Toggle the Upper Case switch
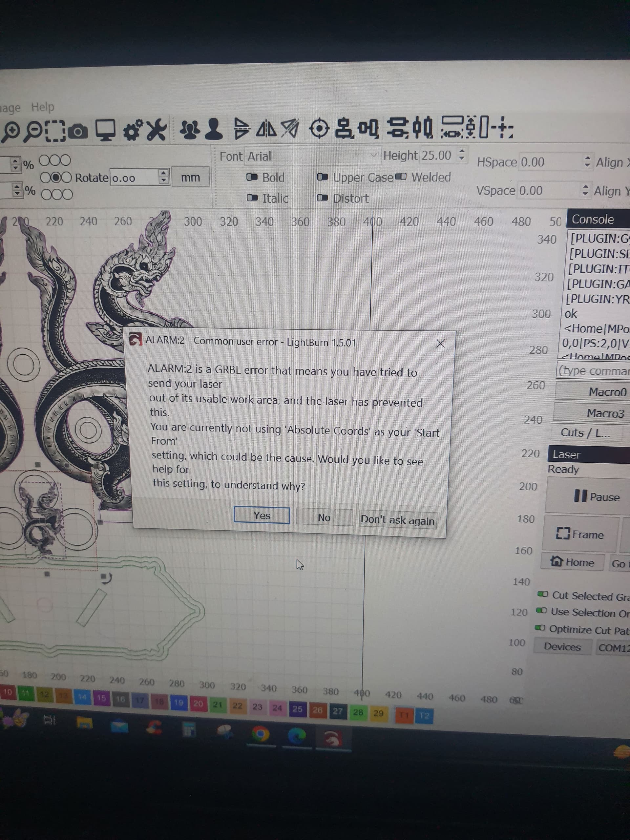The width and height of the screenshot is (630, 840). [323, 177]
